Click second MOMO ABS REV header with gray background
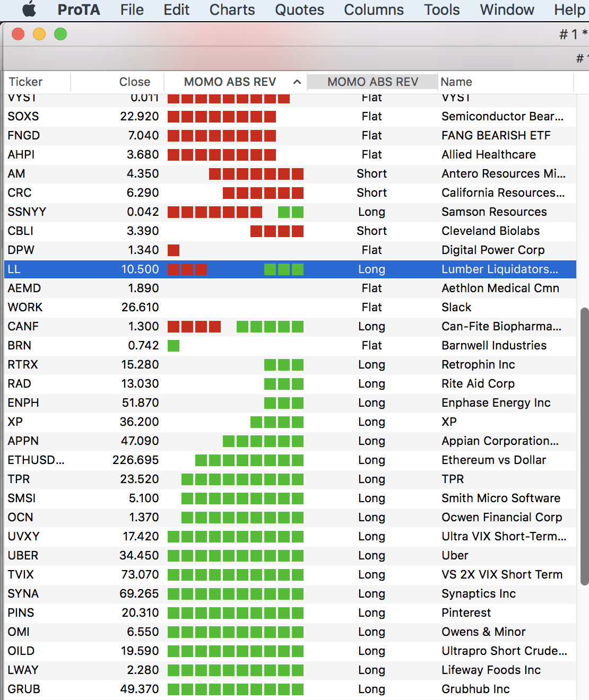The image size is (589, 700). (373, 82)
